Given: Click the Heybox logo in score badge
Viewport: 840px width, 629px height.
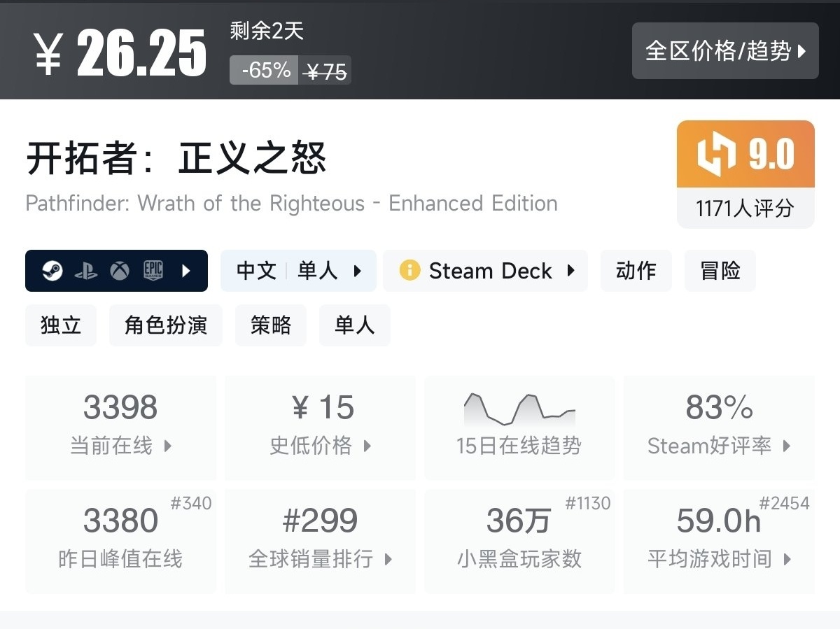Looking at the screenshot, I should pos(717,153).
